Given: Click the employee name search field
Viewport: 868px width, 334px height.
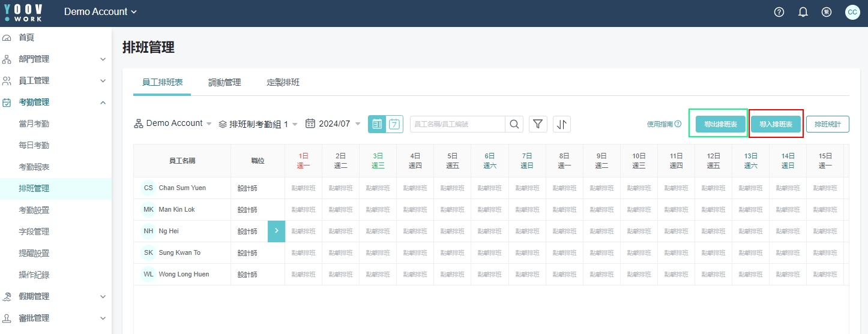Looking at the screenshot, I should coord(457,124).
